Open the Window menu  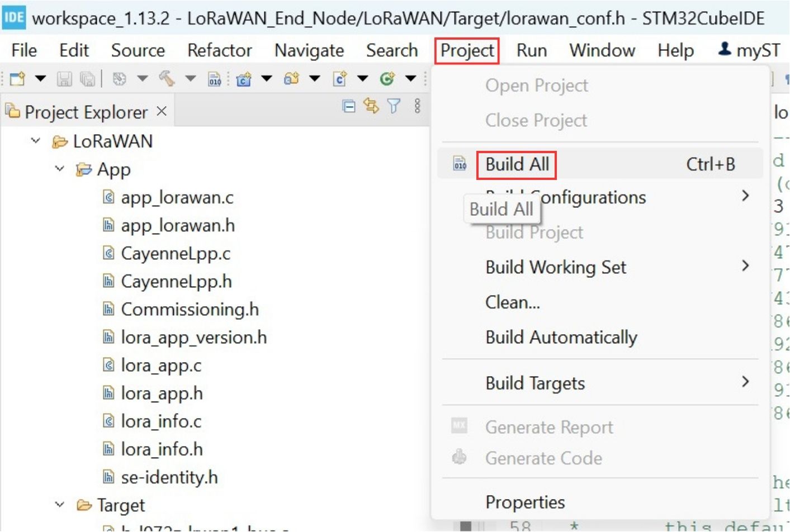click(x=602, y=50)
